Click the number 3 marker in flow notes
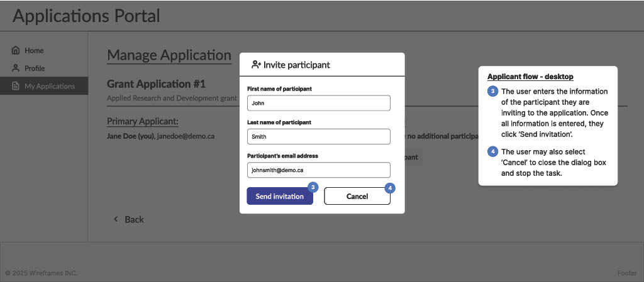This screenshot has height=282, width=644. click(x=493, y=92)
